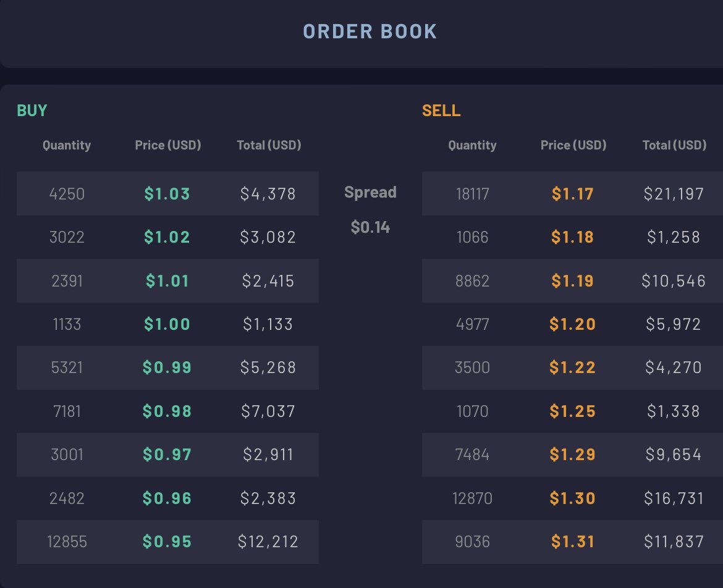Click buy total $1,133
The image size is (723, 588).
[268, 324]
